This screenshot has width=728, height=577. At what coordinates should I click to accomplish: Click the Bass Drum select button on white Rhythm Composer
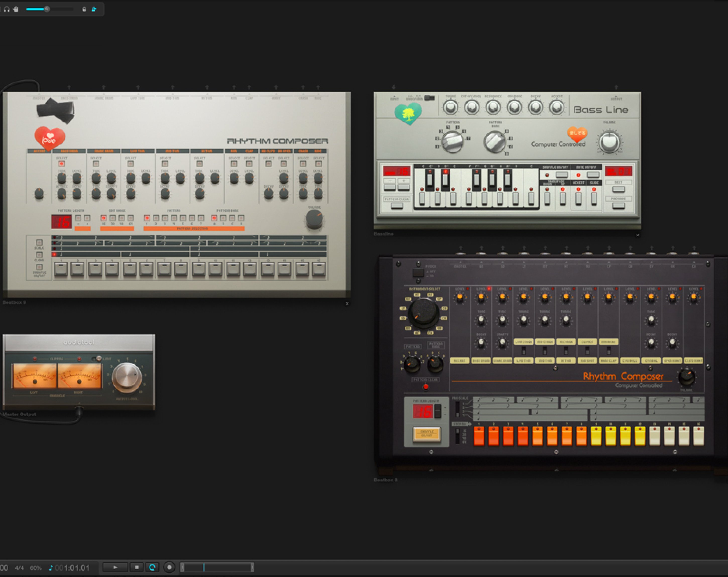pos(62,164)
